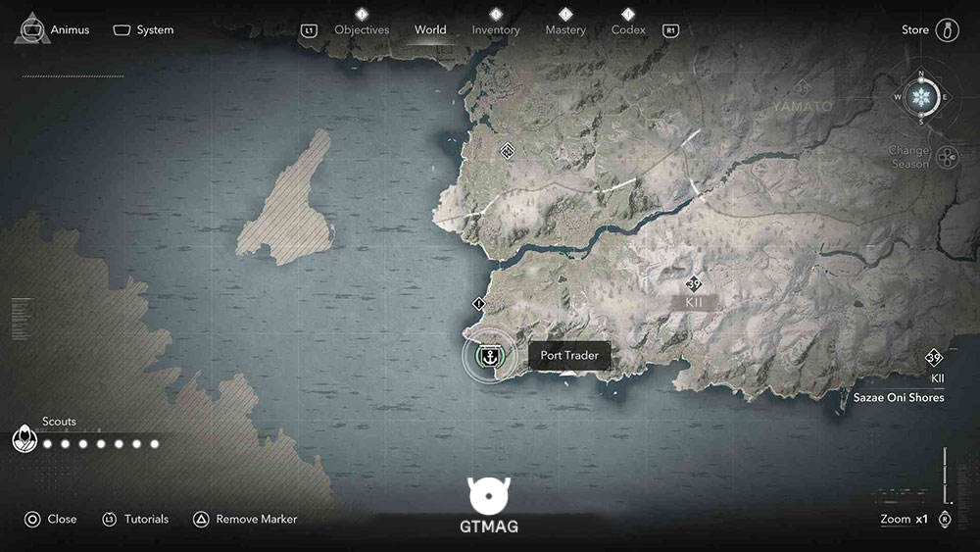Select the World tab

point(430,30)
